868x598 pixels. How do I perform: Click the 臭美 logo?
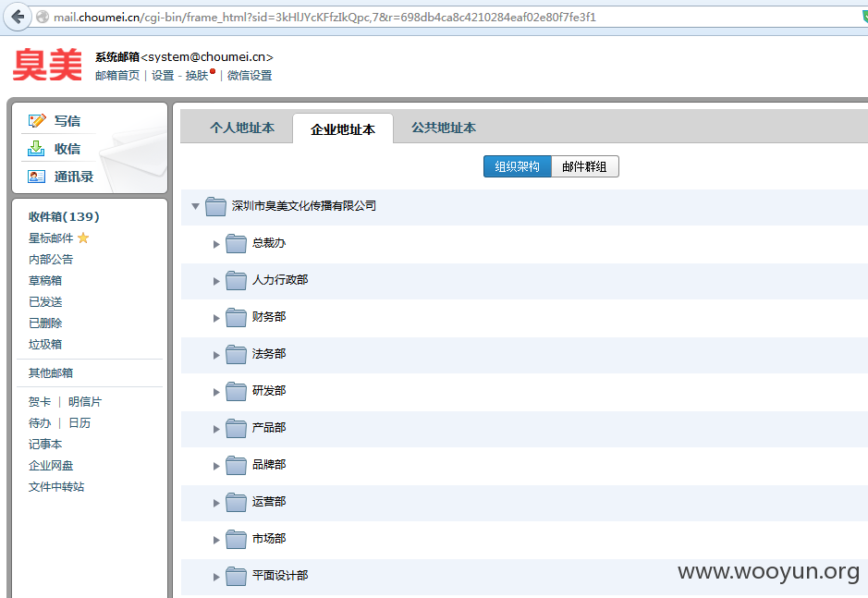(x=47, y=65)
